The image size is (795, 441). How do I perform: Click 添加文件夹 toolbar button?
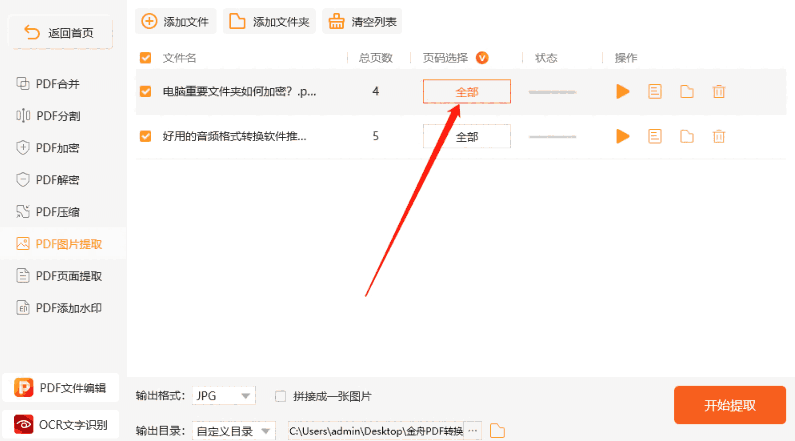point(269,21)
